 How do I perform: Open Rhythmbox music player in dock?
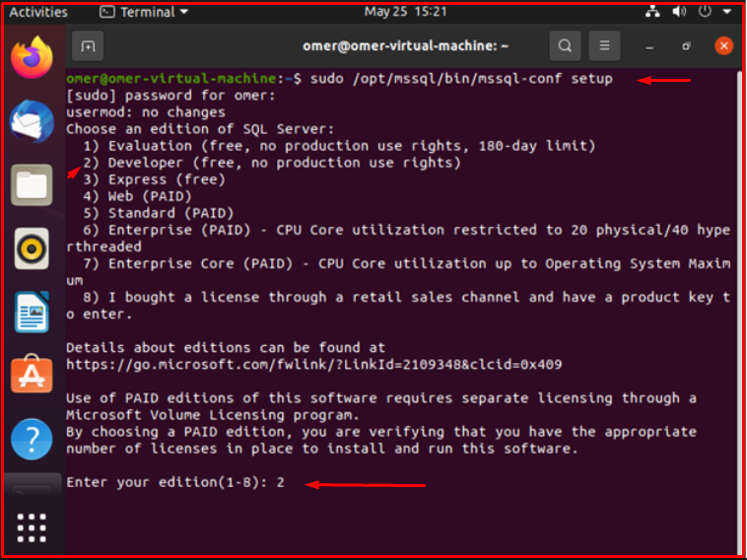(x=32, y=248)
